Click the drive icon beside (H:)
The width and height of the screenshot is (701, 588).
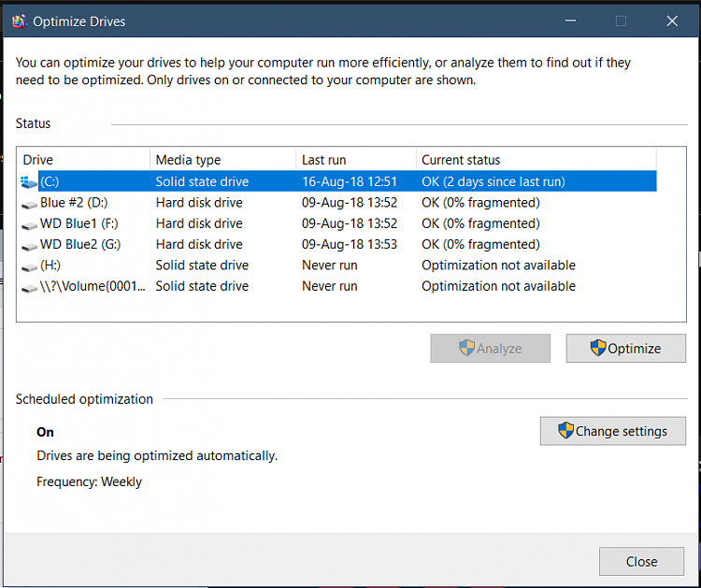click(30, 267)
